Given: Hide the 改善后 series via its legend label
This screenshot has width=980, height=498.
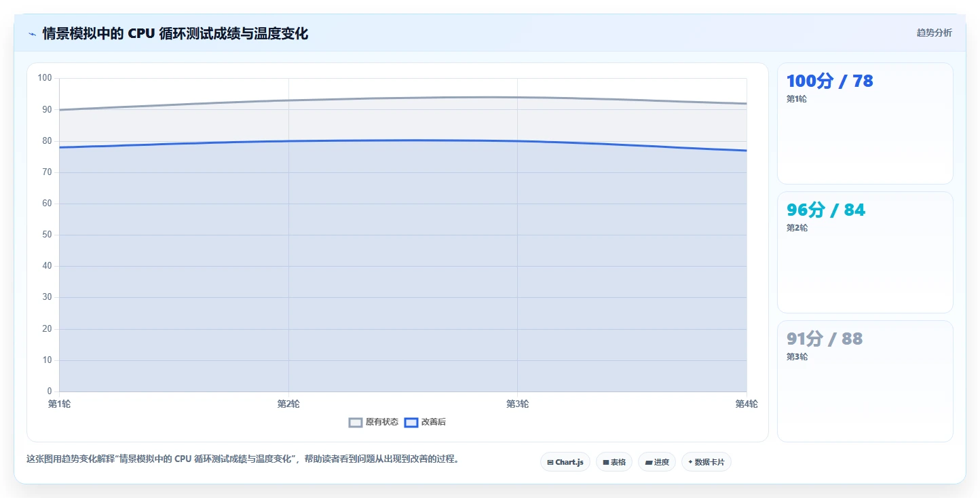Looking at the screenshot, I should (433, 422).
